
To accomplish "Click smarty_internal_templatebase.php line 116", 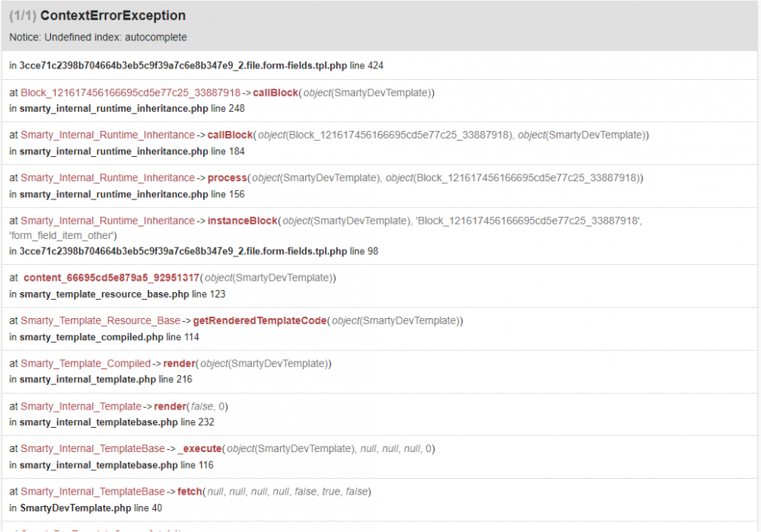I will (116, 465).
